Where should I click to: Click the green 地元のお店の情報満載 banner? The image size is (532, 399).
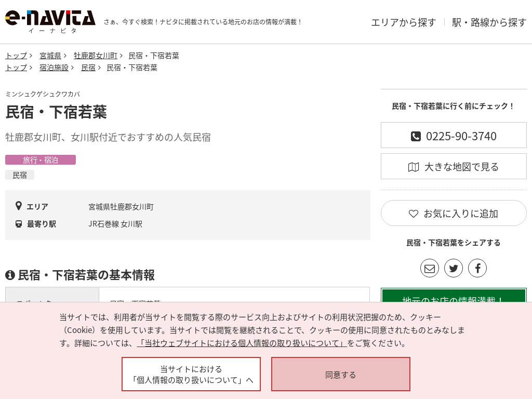(454, 296)
